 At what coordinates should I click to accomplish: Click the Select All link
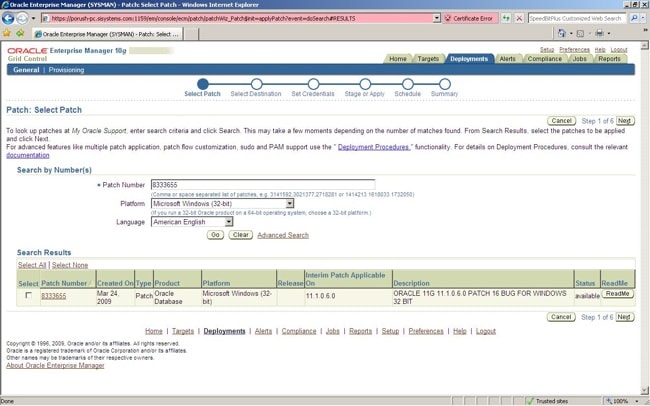click(x=32, y=265)
